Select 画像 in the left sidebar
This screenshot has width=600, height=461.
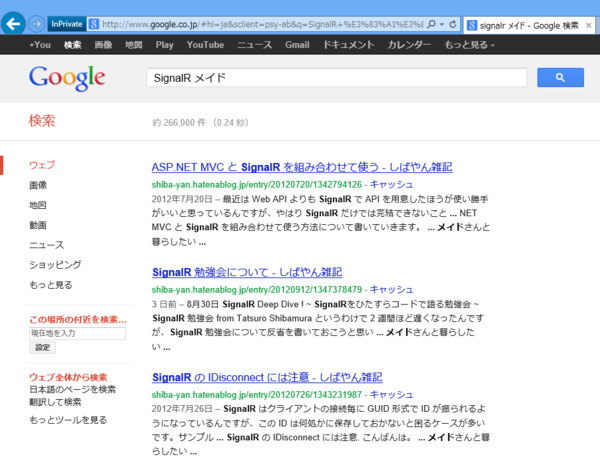point(38,185)
